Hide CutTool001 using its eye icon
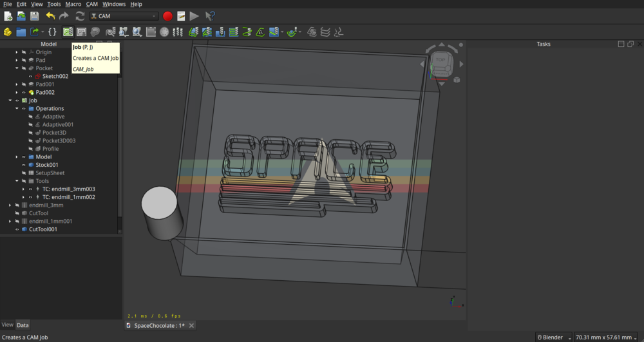Screen dimensions: 644x342 click(x=17, y=229)
